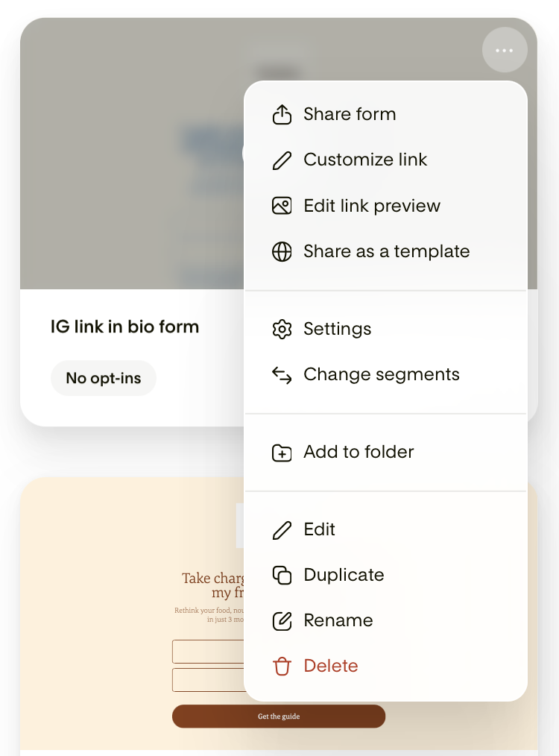
Task: Click the pencil icon next to Customize link
Action: click(282, 160)
